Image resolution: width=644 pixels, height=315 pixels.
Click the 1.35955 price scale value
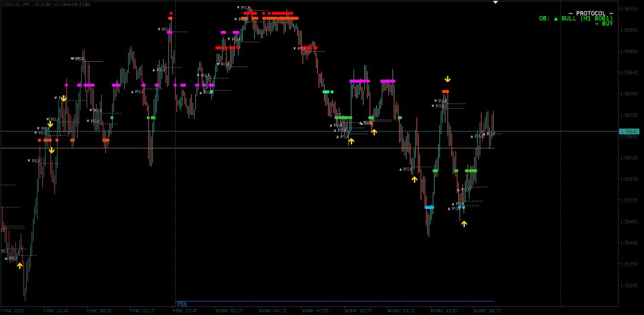point(629,30)
